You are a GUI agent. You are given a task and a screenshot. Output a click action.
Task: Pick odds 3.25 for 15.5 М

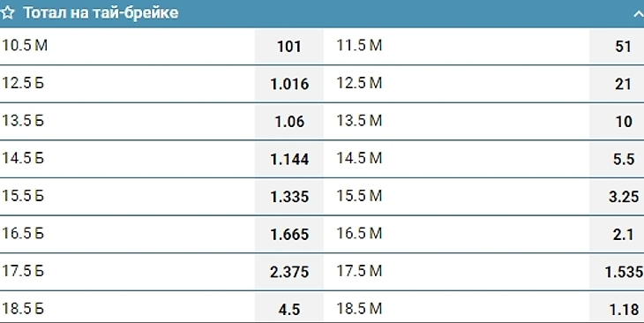617,197
